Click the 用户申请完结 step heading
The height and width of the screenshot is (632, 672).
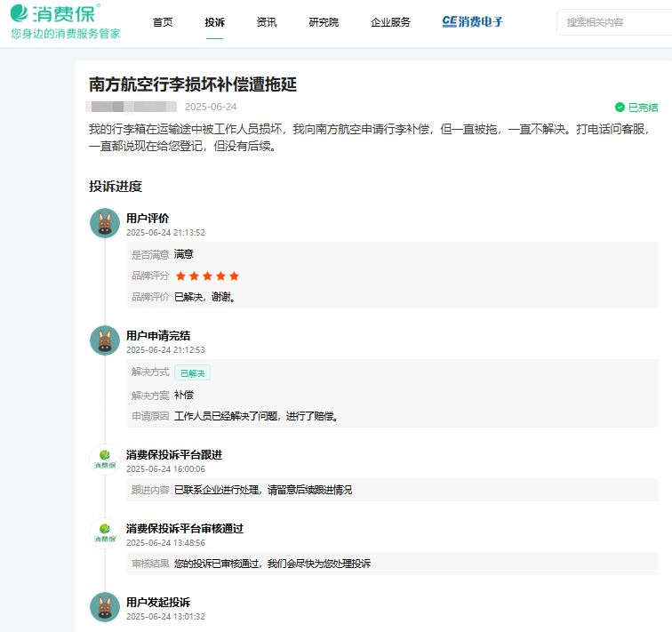pos(158,335)
